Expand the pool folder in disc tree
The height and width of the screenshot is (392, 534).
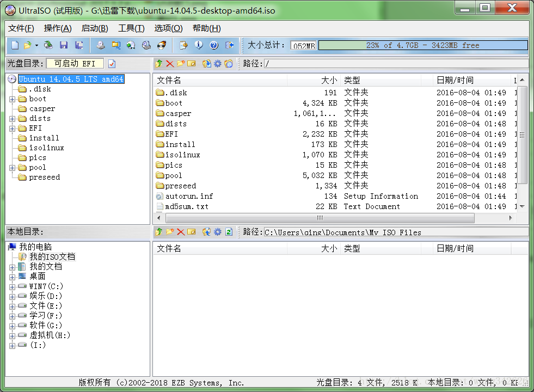[x=13, y=168]
